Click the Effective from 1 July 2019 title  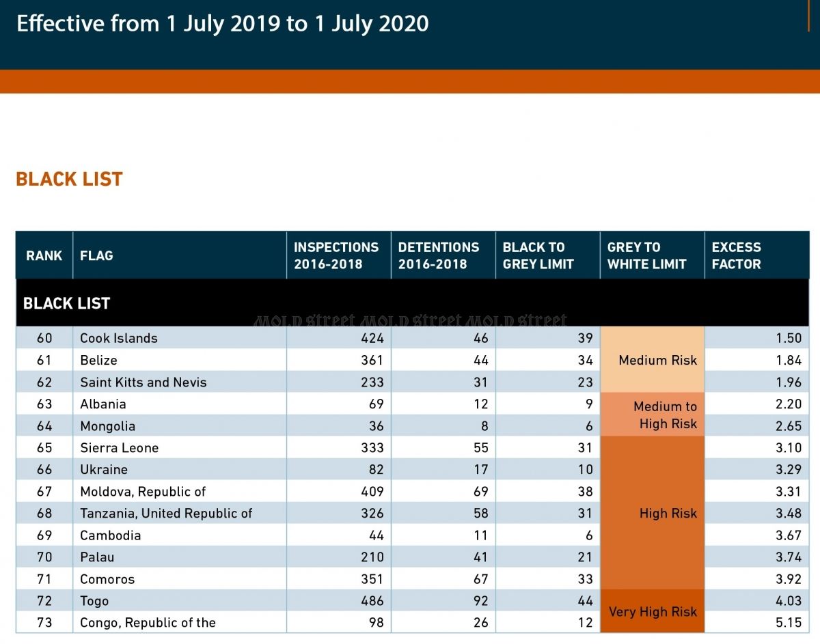click(x=223, y=24)
